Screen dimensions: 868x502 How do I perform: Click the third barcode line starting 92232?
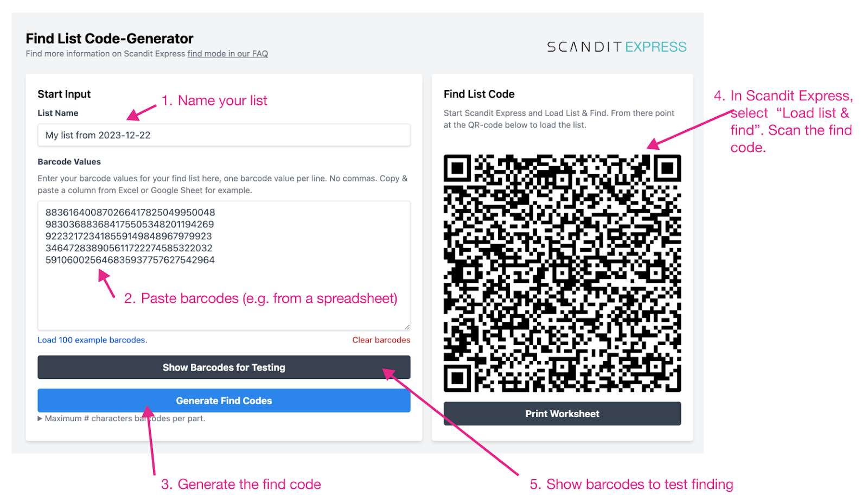tap(129, 236)
